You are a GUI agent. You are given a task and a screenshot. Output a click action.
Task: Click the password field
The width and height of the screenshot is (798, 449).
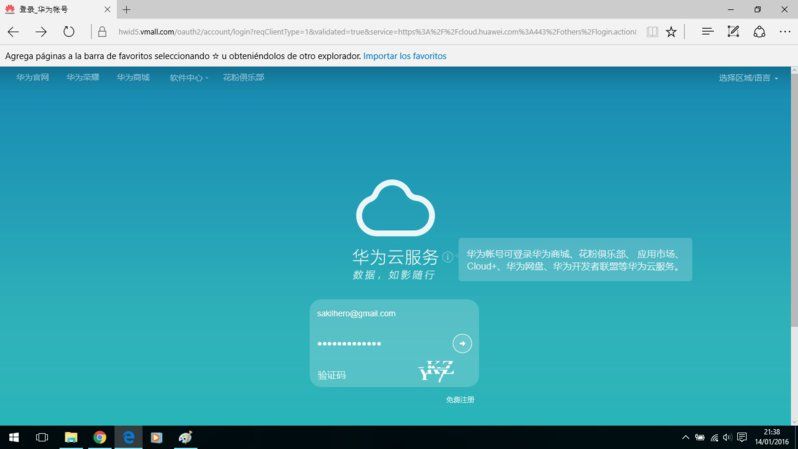tap(383, 344)
